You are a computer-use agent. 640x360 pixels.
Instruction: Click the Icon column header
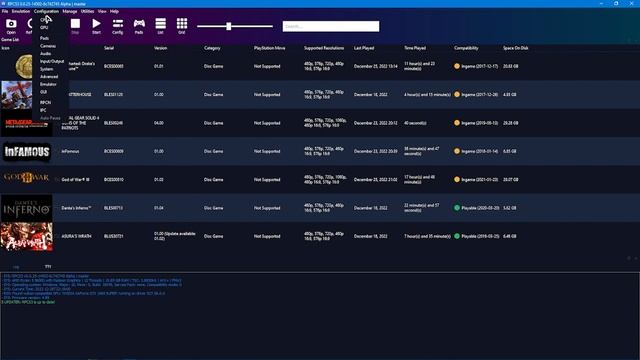pos(5,48)
